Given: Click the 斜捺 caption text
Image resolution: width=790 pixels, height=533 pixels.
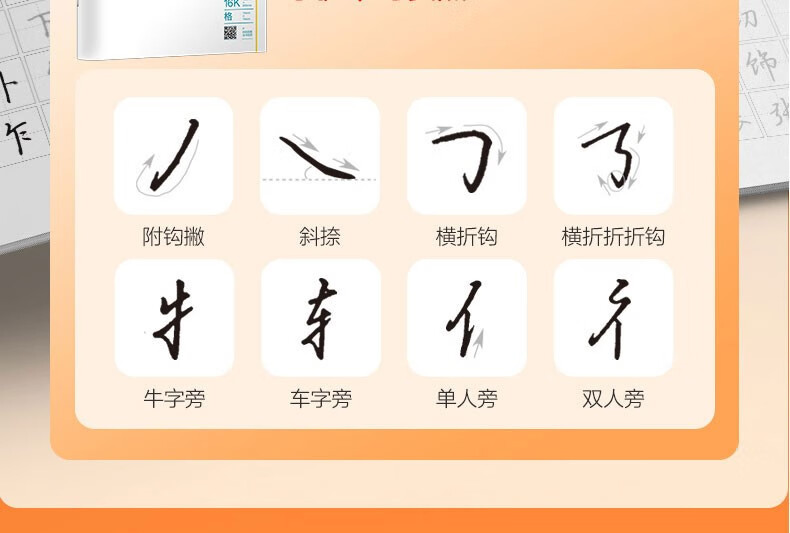Looking at the screenshot, I should (x=320, y=237).
